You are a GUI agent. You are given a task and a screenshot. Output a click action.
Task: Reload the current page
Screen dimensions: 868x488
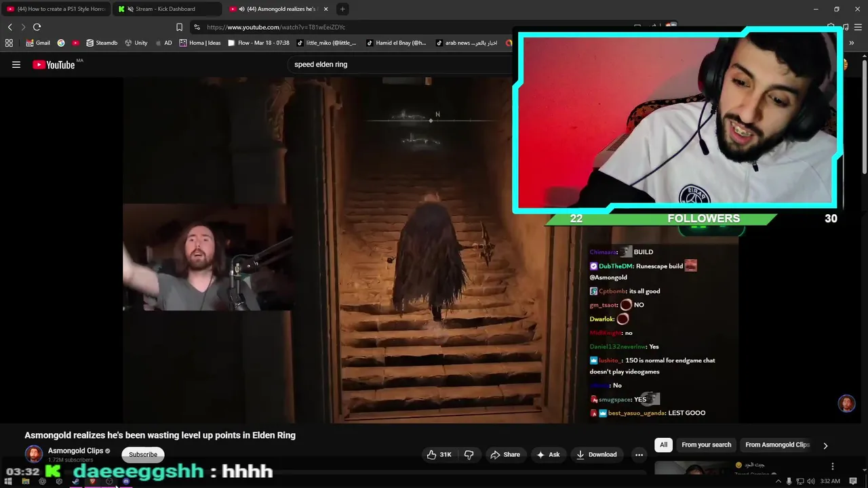[x=37, y=27]
